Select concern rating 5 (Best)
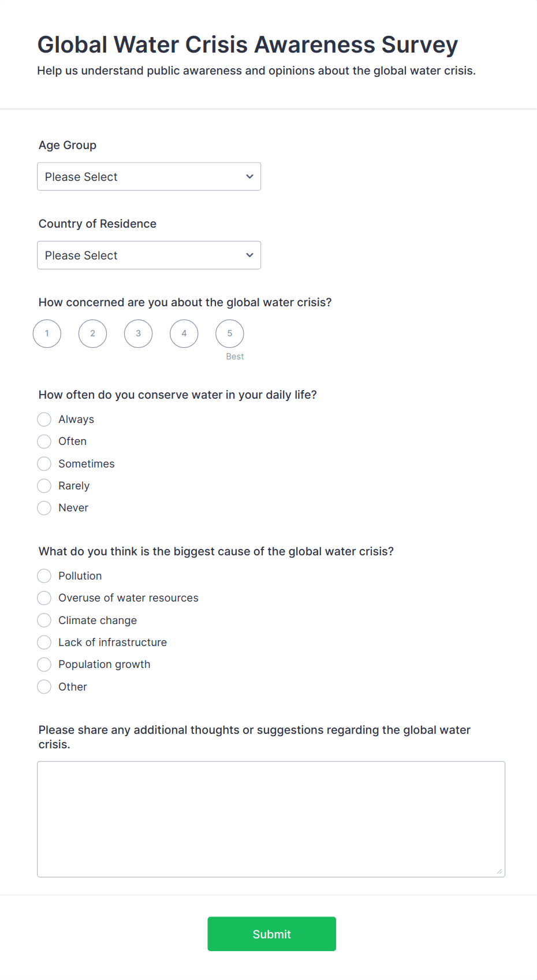This screenshot has height=980, width=537. point(229,333)
